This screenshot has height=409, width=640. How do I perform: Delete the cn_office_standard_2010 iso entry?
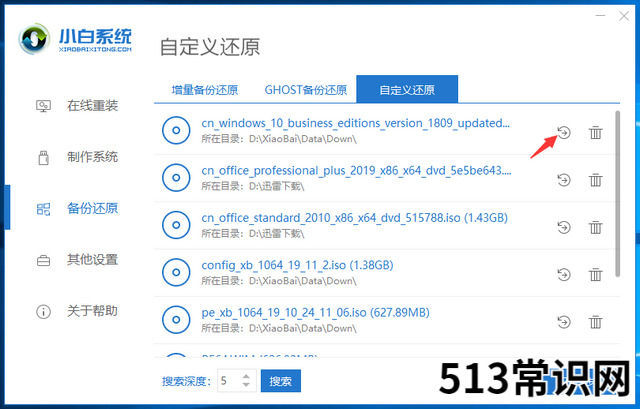pos(595,227)
